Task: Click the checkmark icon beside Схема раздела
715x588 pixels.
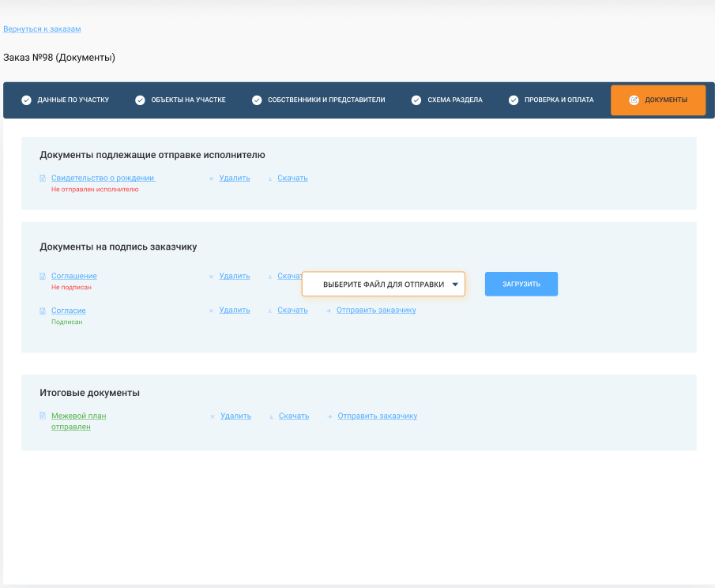Action: (x=416, y=100)
